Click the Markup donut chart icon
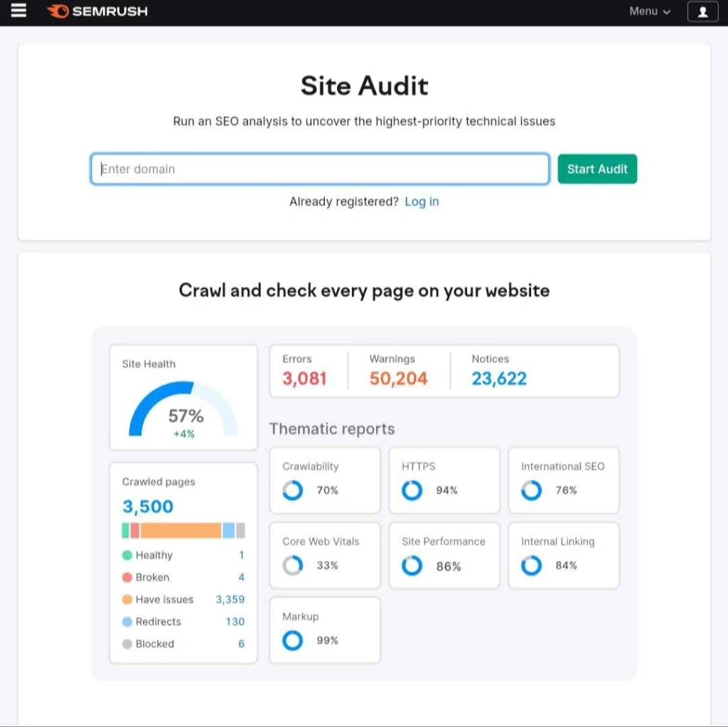Screen dimensions: 728x727 pyautogui.click(x=292, y=641)
